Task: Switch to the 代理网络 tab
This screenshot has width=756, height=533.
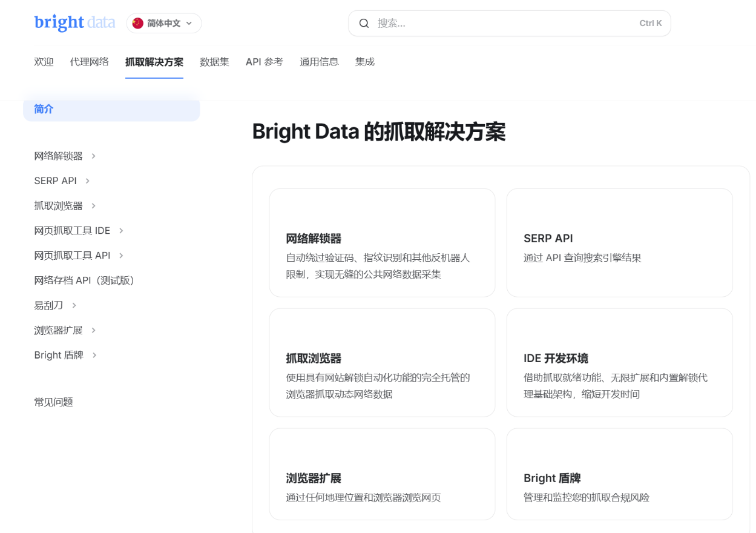Action: [90, 62]
